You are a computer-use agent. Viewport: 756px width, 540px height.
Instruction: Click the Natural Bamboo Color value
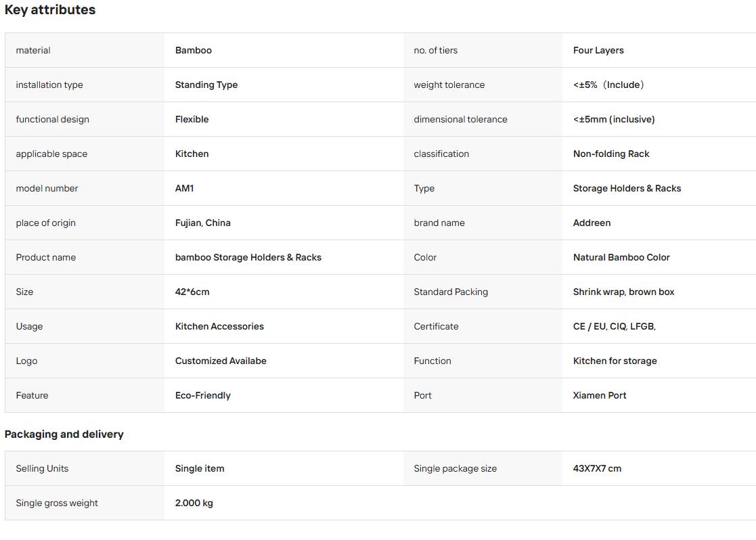click(x=621, y=257)
